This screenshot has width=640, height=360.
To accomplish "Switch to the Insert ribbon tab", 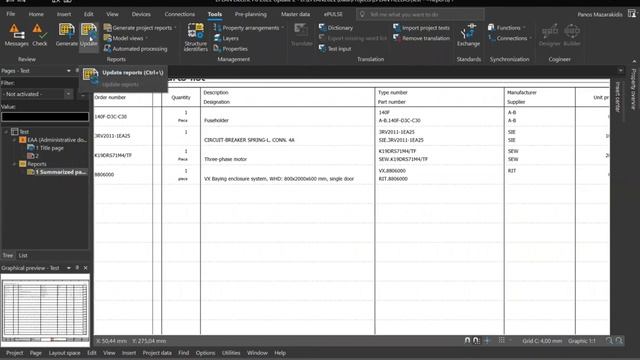I will point(64,14).
